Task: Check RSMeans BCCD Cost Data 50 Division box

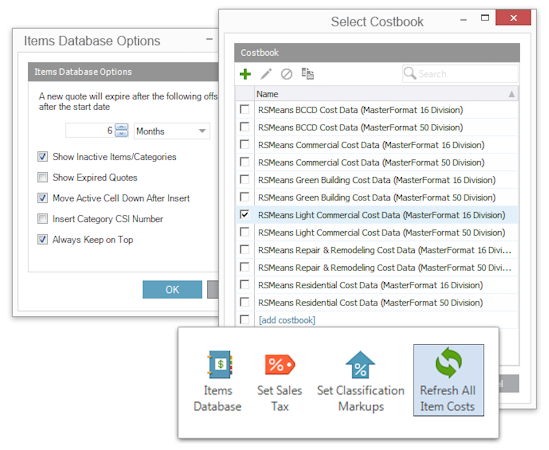Action: [244, 127]
